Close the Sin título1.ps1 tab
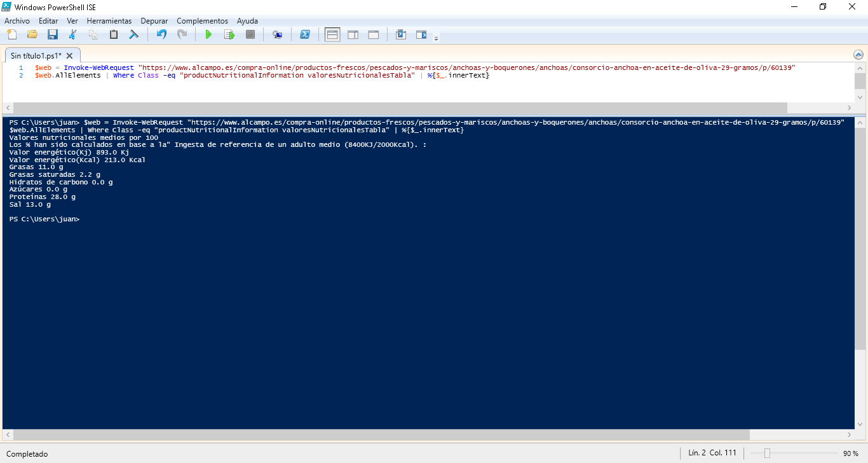The height and width of the screenshot is (463, 868). point(70,56)
